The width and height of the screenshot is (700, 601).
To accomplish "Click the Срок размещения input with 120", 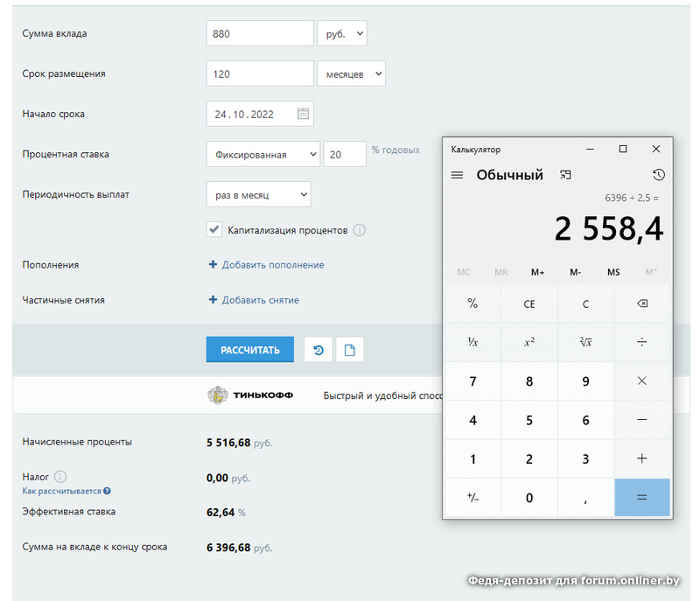I will 260,73.
